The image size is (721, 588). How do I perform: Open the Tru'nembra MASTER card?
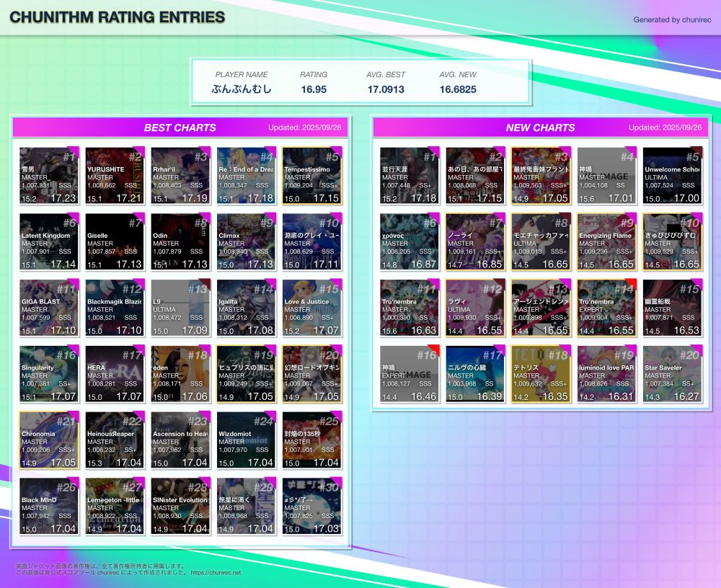tap(410, 308)
